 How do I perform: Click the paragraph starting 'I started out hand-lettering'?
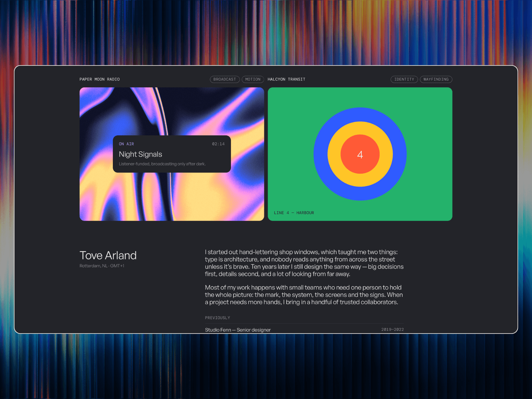pyautogui.click(x=304, y=263)
